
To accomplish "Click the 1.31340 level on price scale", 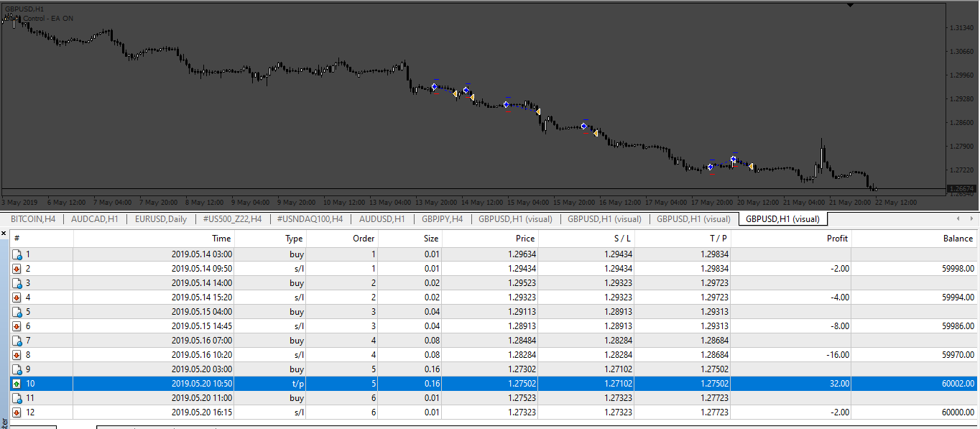I will click(961, 27).
